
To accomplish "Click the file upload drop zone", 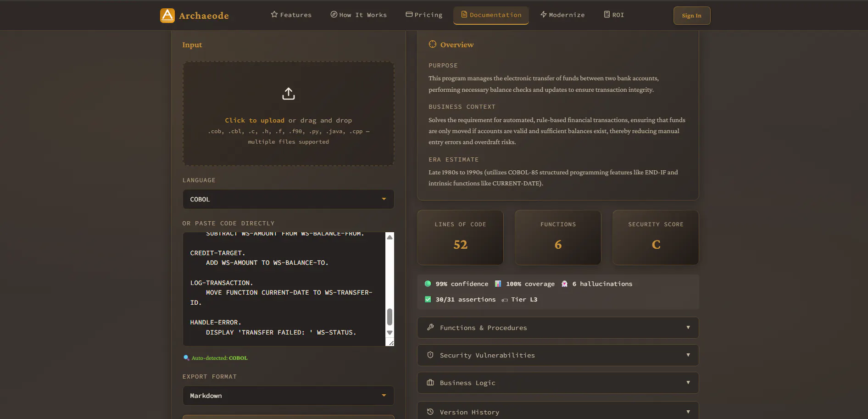I will [x=289, y=113].
